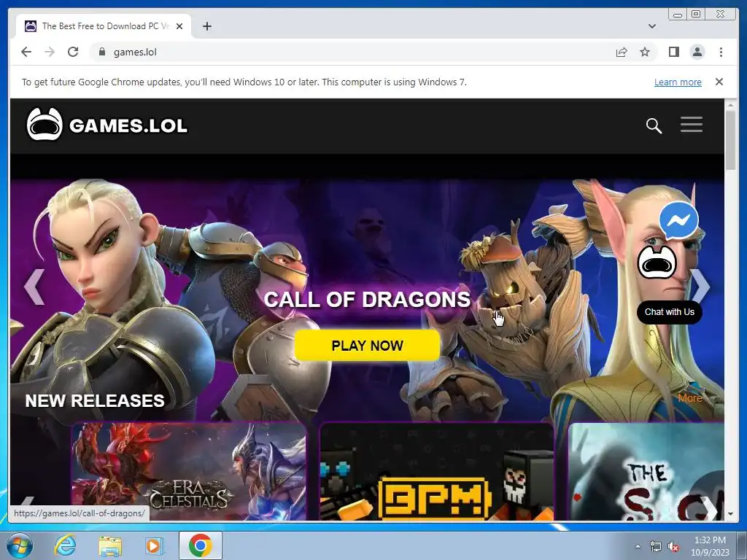This screenshot has height=560, width=747.
Task: Click the Facebook Messenger chat icon
Action: click(x=679, y=220)
